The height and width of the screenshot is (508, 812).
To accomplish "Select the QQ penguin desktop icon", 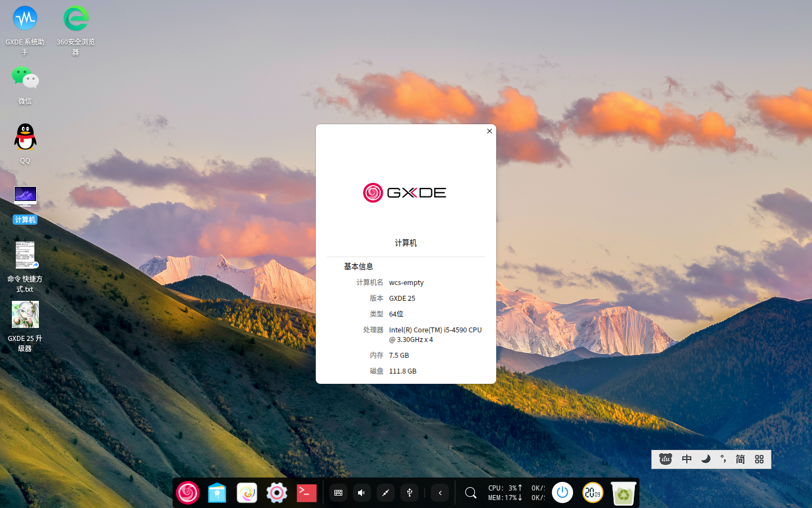I will tap(25, 144).
